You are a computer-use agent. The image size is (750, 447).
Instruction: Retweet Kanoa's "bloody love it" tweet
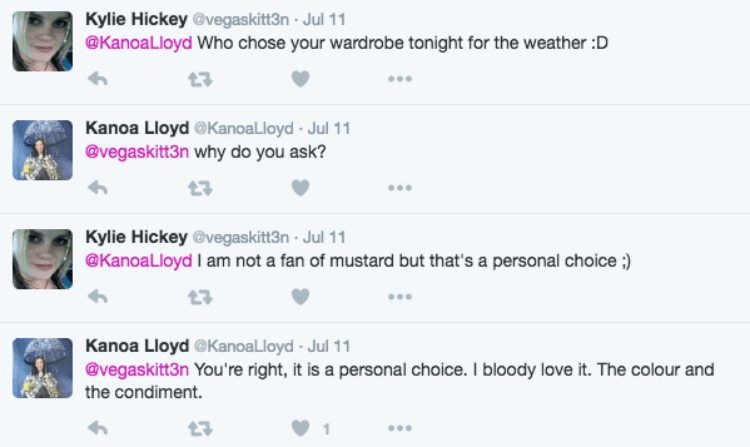[199, 428]
